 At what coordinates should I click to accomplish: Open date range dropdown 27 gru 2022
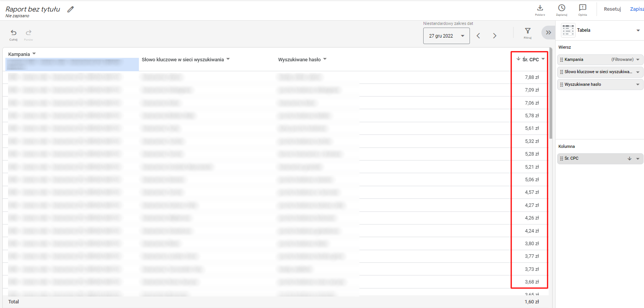(447, 36)
